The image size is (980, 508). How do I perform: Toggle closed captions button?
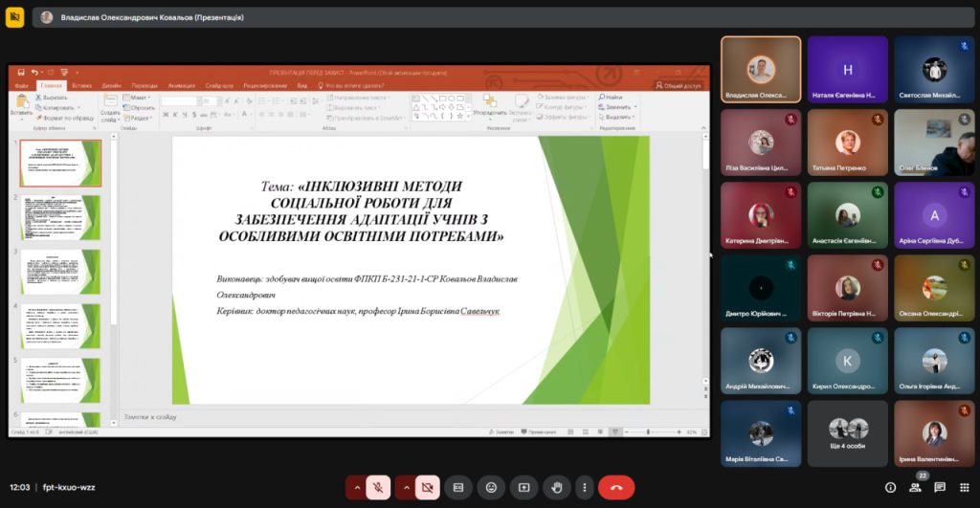click(458, 487)
